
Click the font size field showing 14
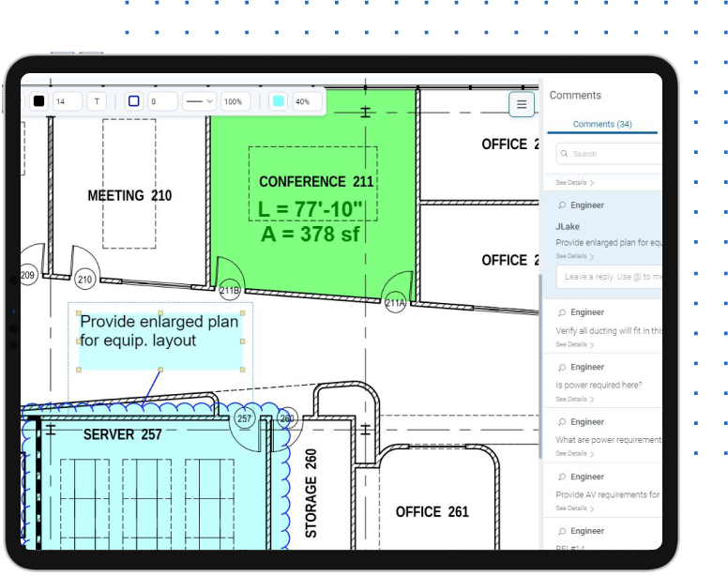[67, 101]
